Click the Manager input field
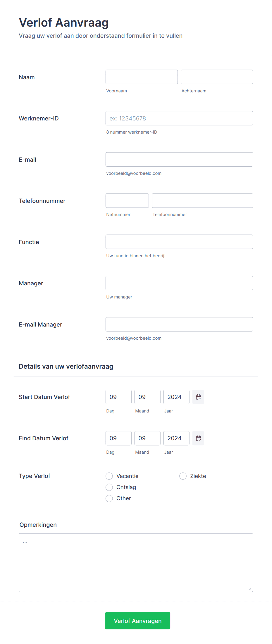 (179, 283)
